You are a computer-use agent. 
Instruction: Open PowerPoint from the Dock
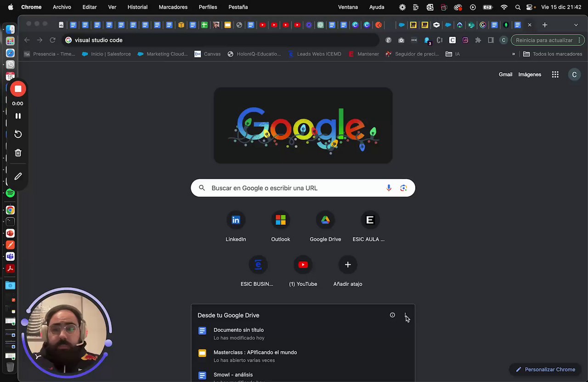[10, 234]
